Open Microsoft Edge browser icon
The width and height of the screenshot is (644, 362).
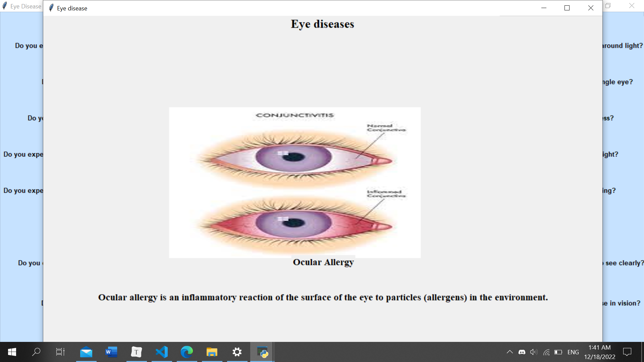pyautogui.click(x=187, y=352)
